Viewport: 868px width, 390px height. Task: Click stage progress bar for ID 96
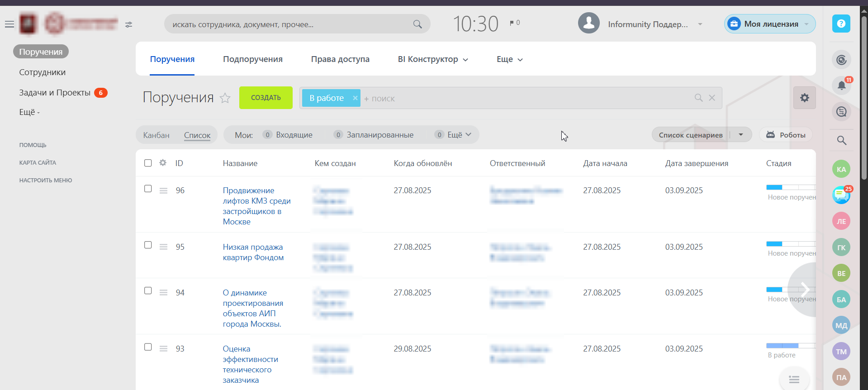[x=791, y=187]
